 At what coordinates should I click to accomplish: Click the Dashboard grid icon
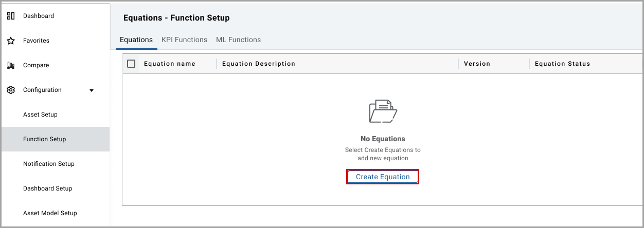tap(11, 16)
